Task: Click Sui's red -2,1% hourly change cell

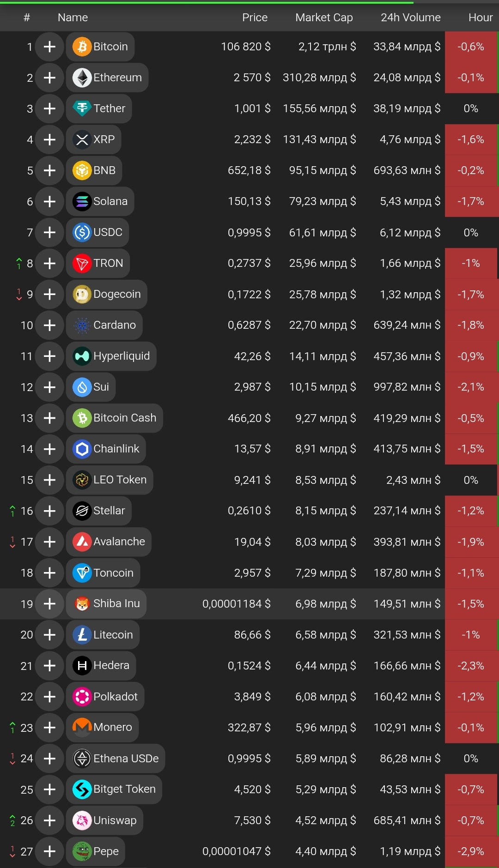Action: [x=471, y=387]
